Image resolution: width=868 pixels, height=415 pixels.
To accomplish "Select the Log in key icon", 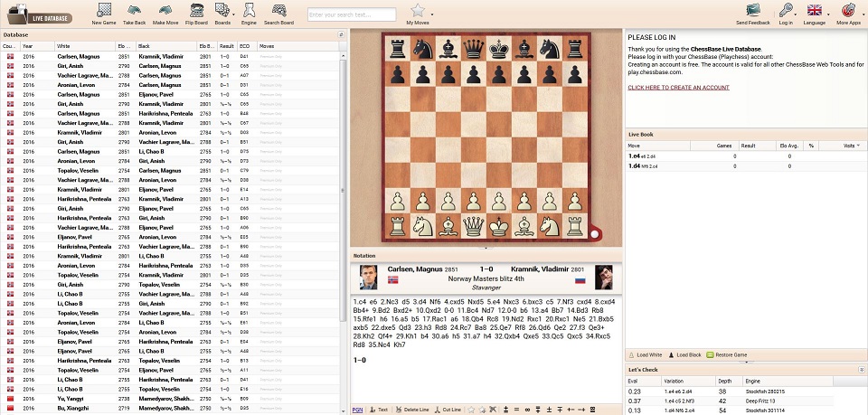I will tap(786, 10).
